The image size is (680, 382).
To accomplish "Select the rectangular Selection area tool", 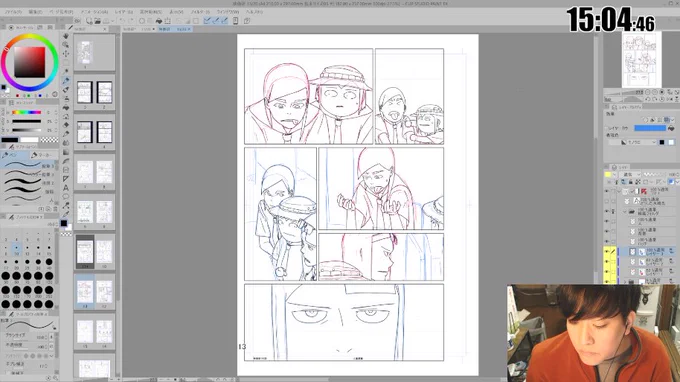I will pos(66,63).
